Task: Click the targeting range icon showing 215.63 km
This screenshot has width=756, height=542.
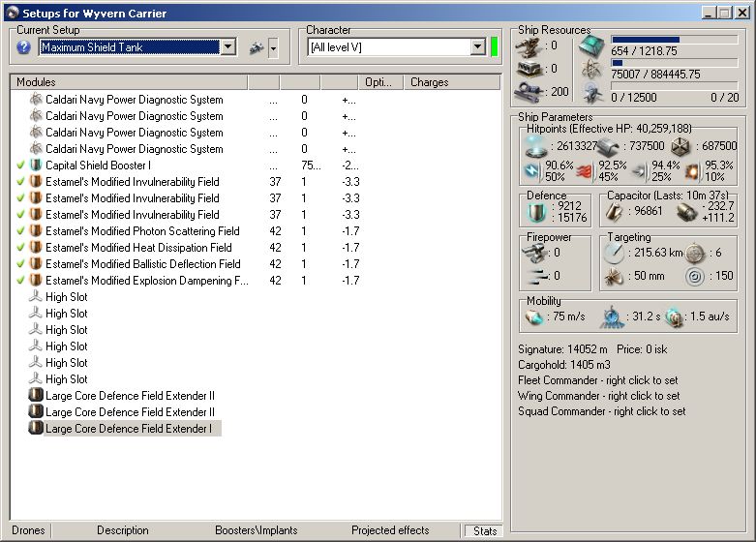Action: point(615,254)
